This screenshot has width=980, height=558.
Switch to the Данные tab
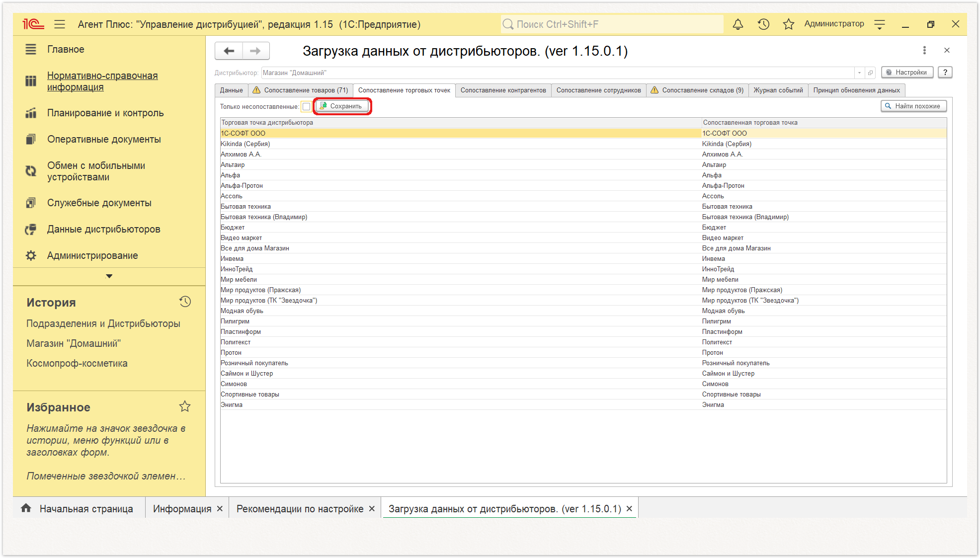click(232, 90)
